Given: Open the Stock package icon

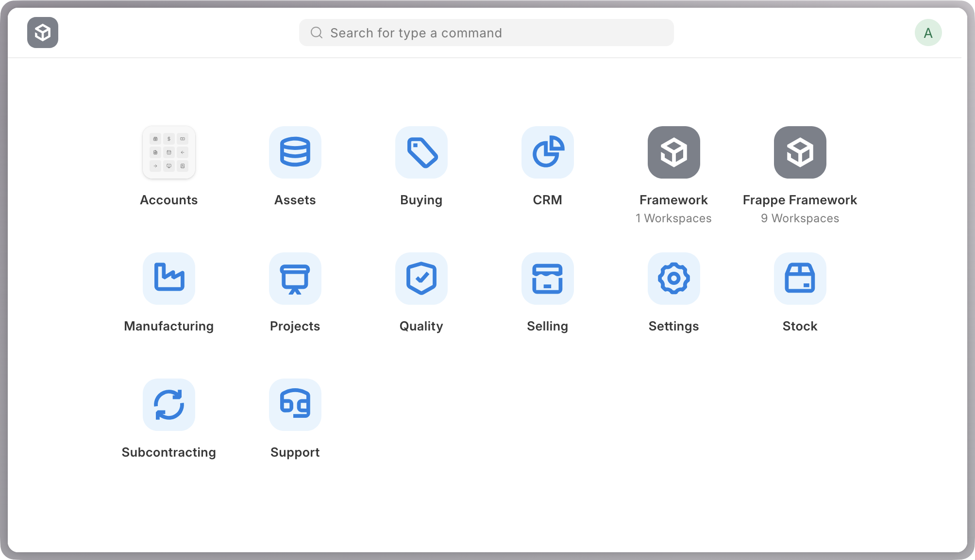Looking at the screenshot, I should pos(800,279).
